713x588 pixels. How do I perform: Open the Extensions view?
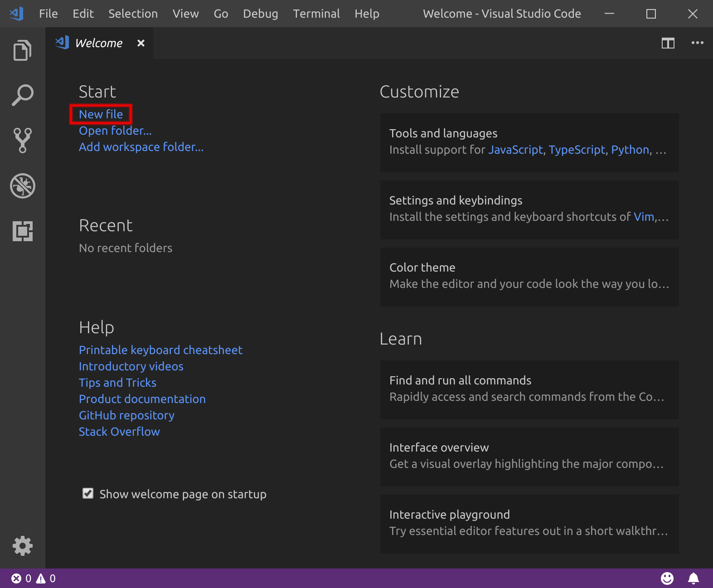tap(22, 231)
